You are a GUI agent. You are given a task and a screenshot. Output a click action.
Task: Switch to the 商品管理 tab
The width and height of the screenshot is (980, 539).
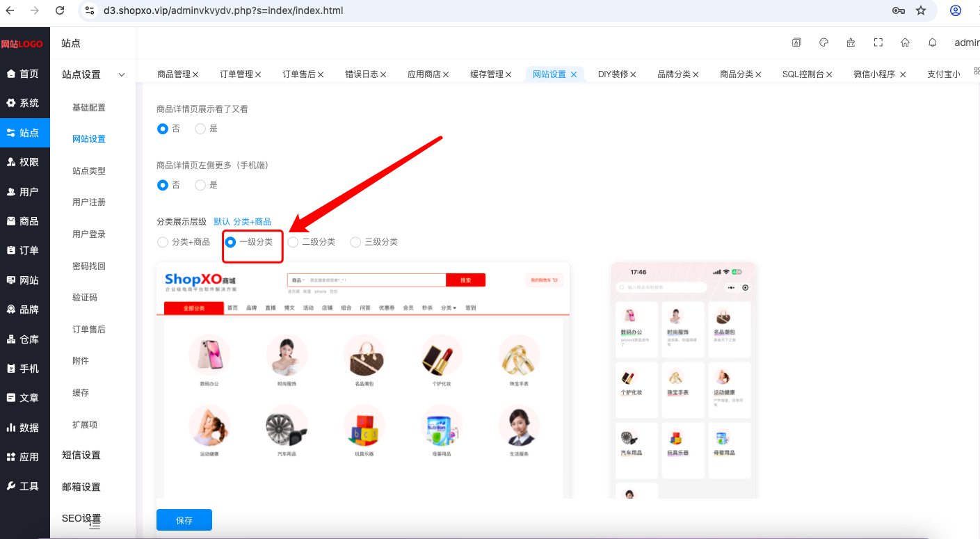click(173, 74)
